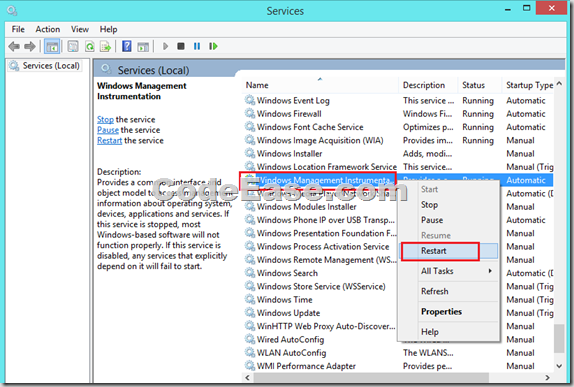This screenshot has width=574, height=387.
Task: Select the Windows Font Cache Service row
Action: coord(398,127)
